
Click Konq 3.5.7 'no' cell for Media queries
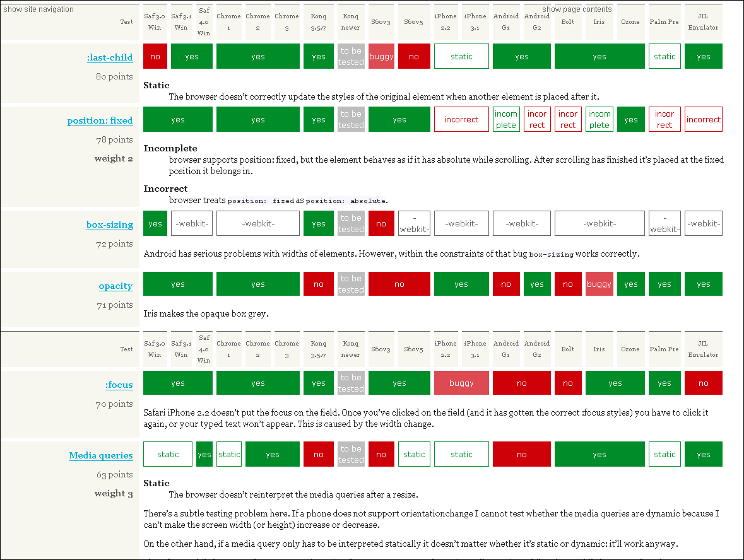(319, 454)
